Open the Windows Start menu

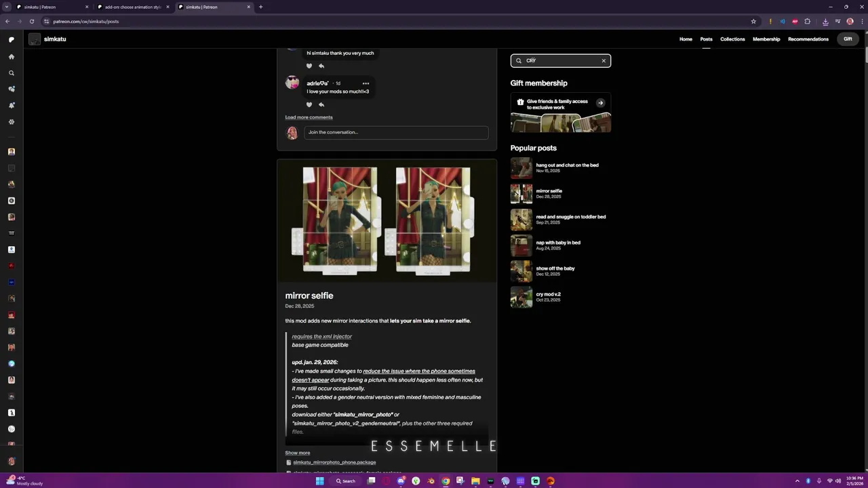point(319,481)
